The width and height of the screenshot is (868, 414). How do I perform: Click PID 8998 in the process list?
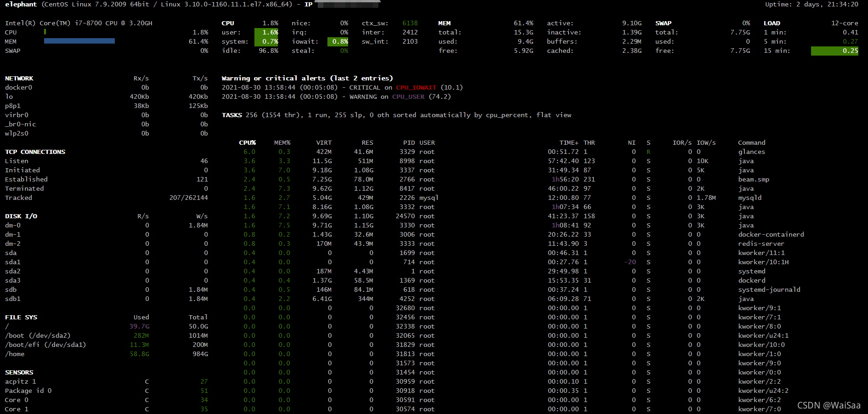[x=407, y=161]
